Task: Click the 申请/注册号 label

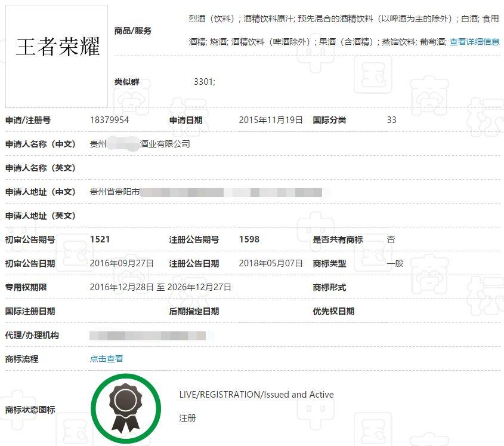Action: (x=28, y=121)
